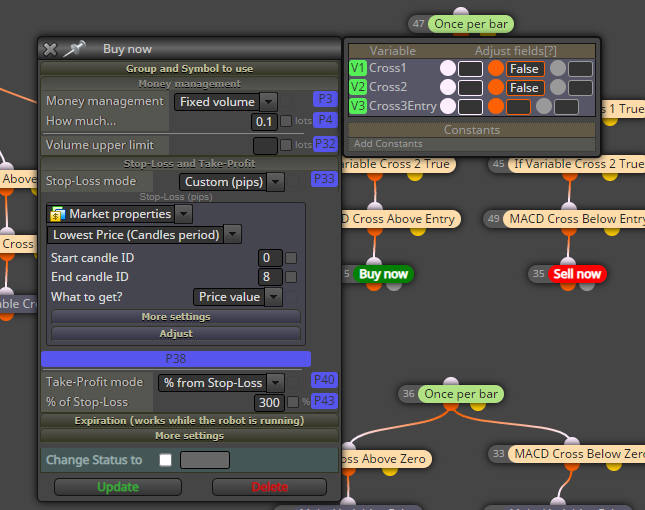The width and height of the screenshot is (645, 510).
Task: Close the Buy now panel with X icon
Action: tap(50, 49)
